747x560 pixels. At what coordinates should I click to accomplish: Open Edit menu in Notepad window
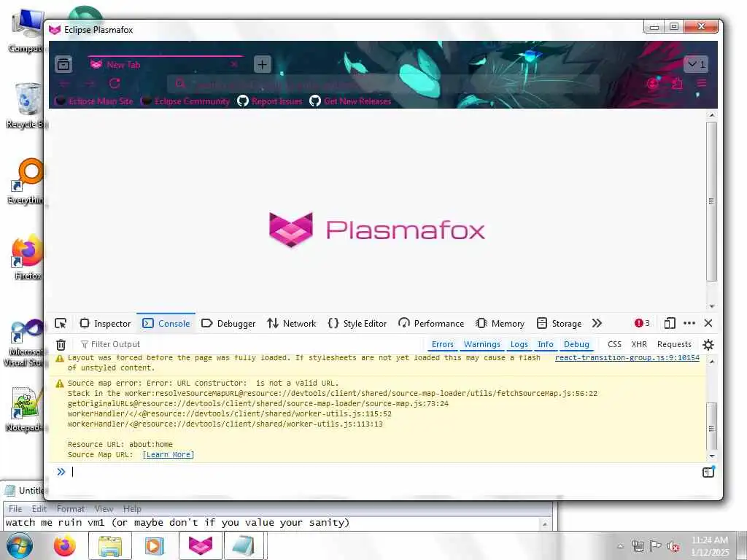click(39, 508)
